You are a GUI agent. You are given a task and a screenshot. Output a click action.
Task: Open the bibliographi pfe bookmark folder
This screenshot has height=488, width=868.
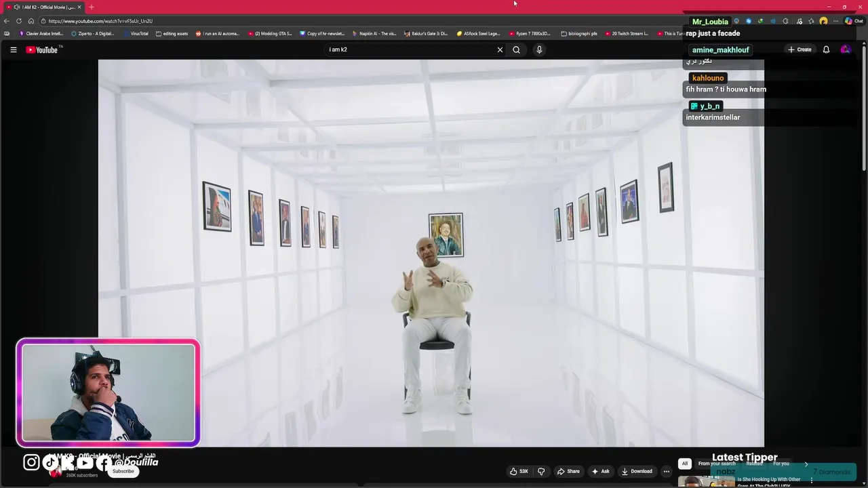579,33
